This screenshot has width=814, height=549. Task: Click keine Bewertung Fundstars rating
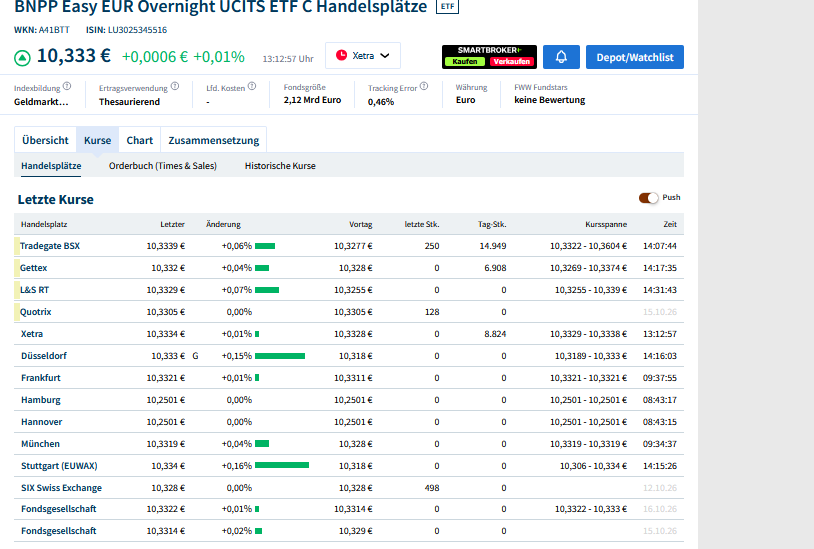point(549,100)
